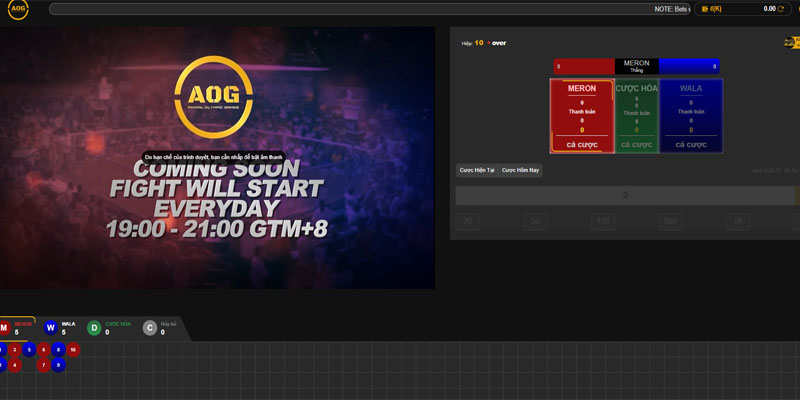Viewport: 800px width, 400px height.
Task: Click the blue bead numbered 5
Action: click(29, 350)
